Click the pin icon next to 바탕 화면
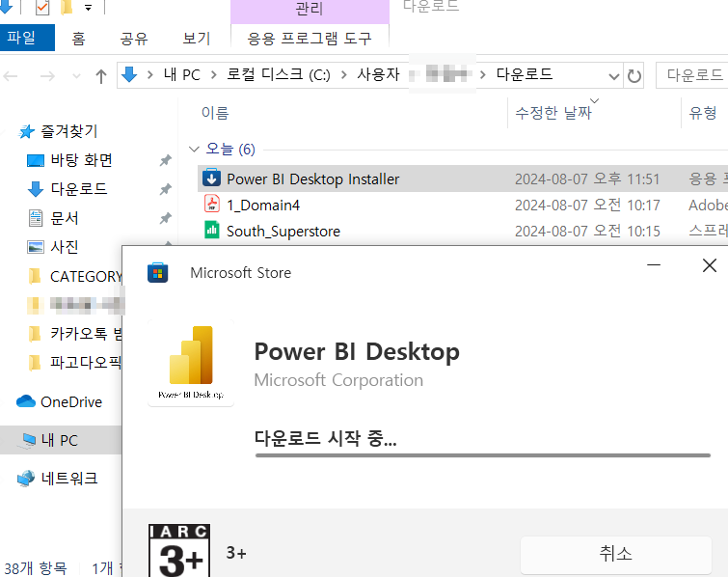This screenshot has width=728, height=577. [x=165, y=161]
